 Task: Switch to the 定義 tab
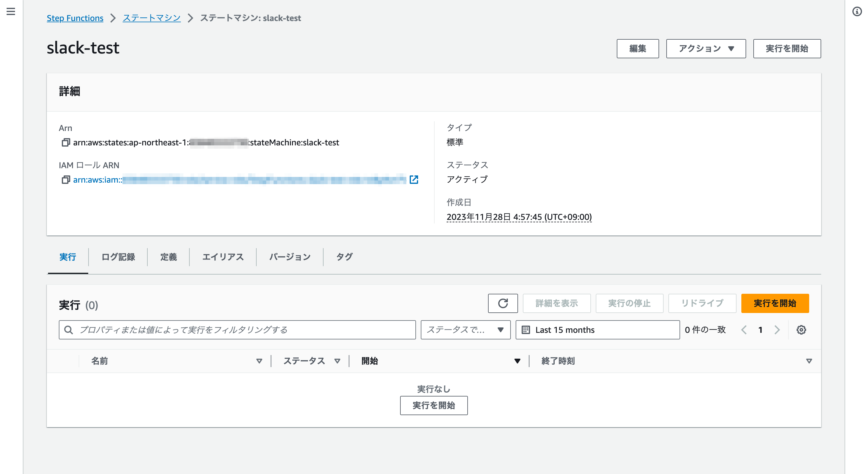[168, 257]
